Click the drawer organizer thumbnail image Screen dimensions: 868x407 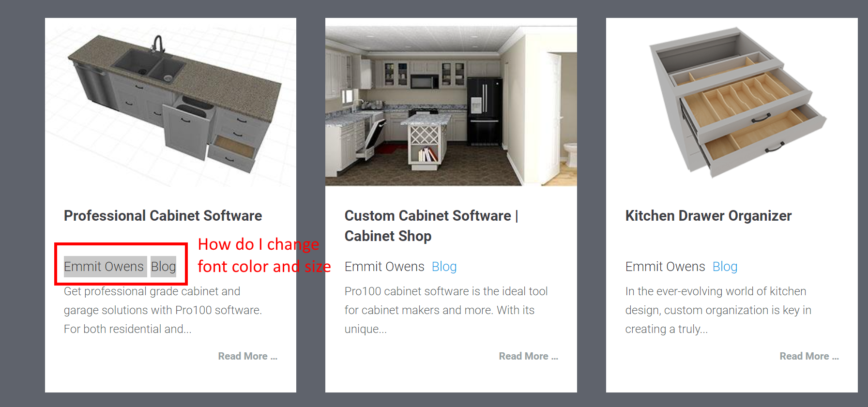732,102
